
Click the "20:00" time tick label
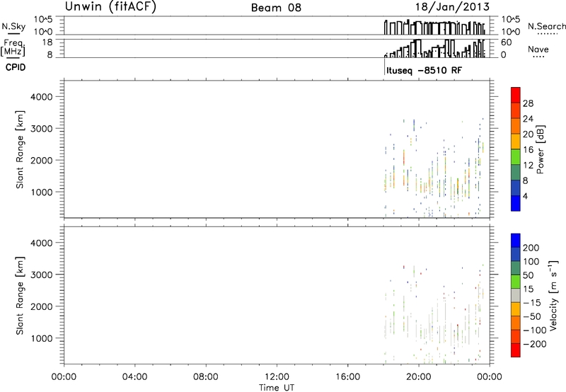click(419, 377)
